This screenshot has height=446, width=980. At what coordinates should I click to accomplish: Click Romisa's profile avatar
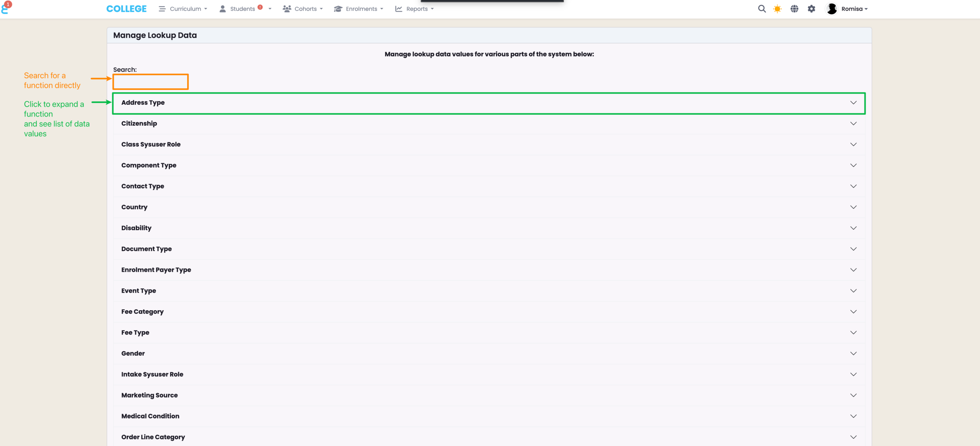pos(831,9)
